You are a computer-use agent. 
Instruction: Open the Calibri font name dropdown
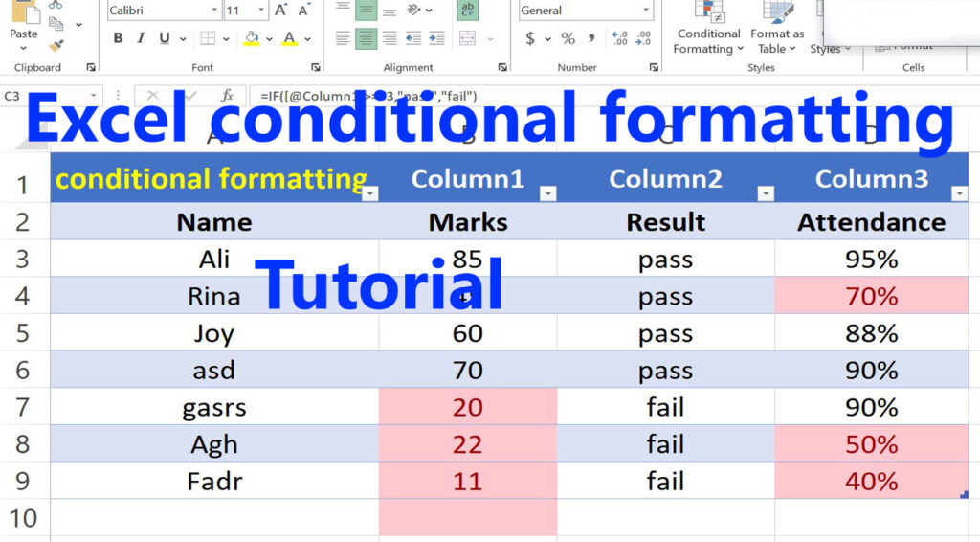pos(214,10)
